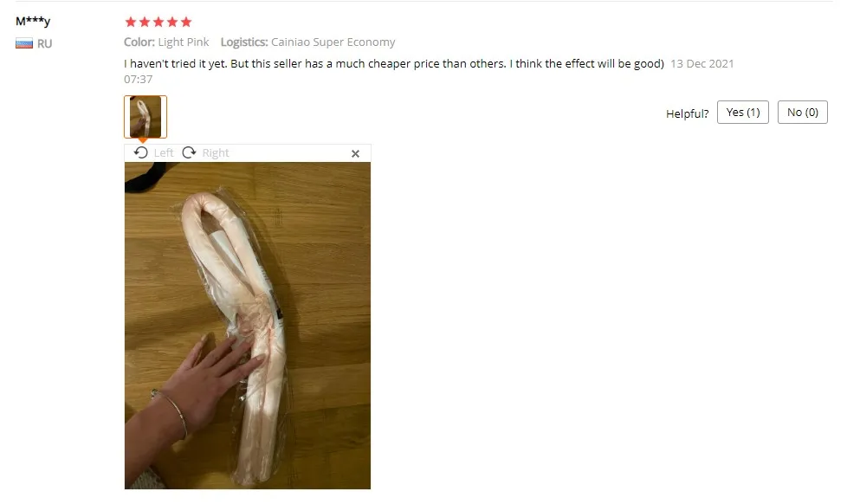Click the third red rating star

click(x=158, y=23)
